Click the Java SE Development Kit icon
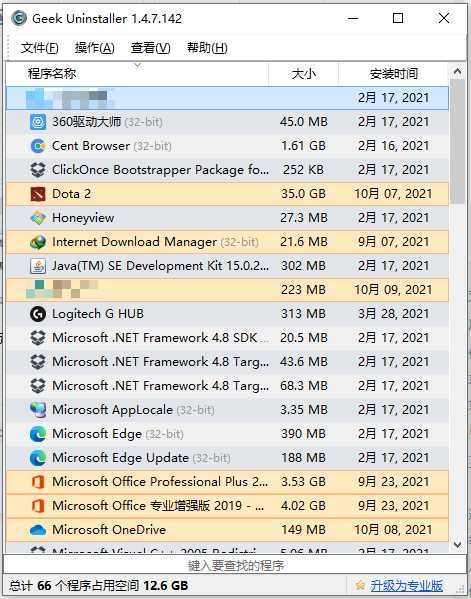The height and width of the screenshot is (599, 471). (38, 266)
